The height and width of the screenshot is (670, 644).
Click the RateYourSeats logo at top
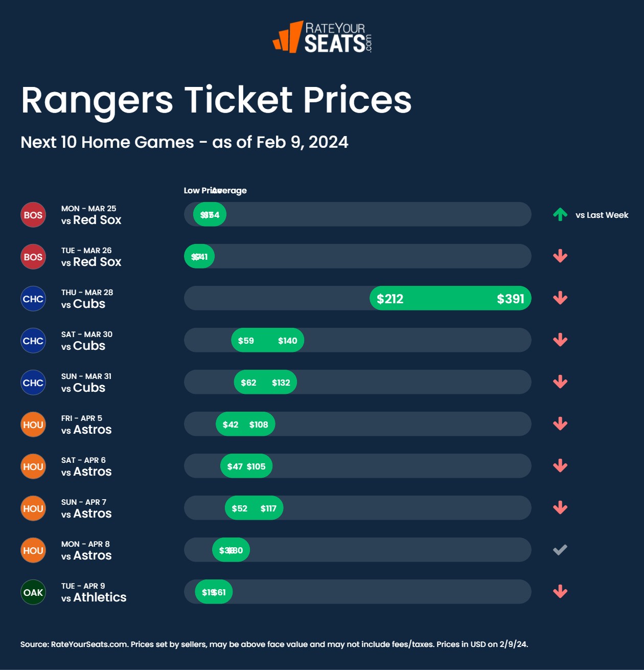point(322,37)
